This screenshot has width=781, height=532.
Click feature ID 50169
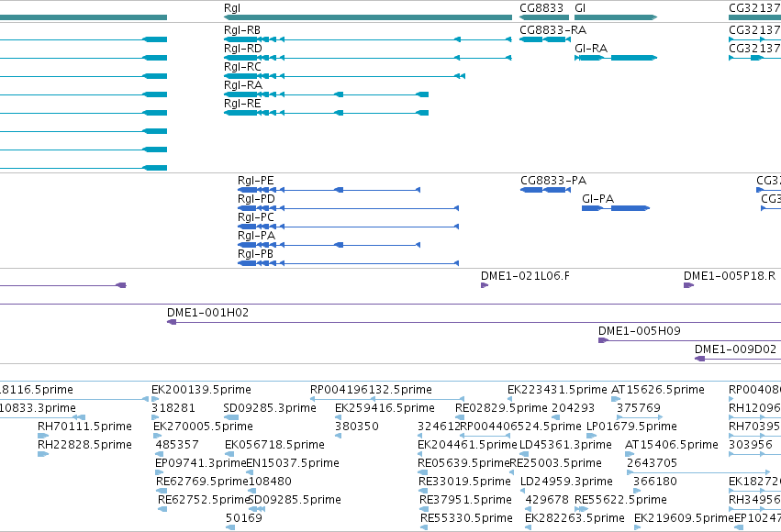(x=244, y=518)
